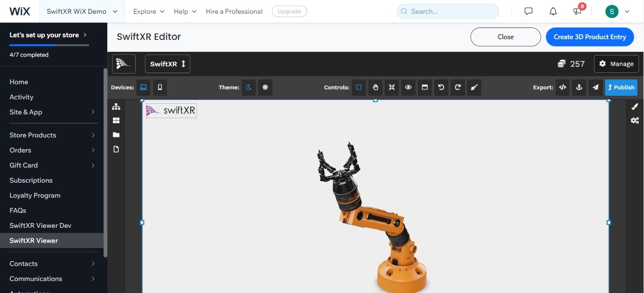Select the pan hand tool in Controls
The width and height of the screenshot is (644, 293).
click(x=375, y=87)
